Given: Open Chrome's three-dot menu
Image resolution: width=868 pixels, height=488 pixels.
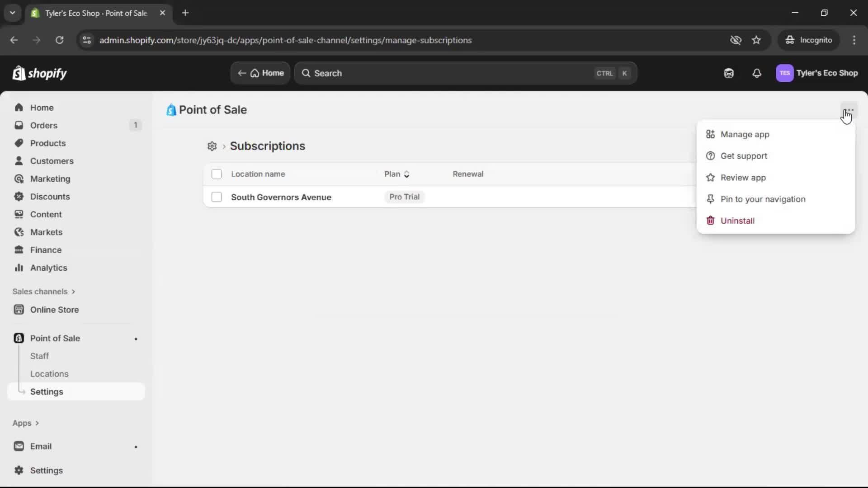Looking at the screenshot, I should pyautogui.click(x=854, y=40).
